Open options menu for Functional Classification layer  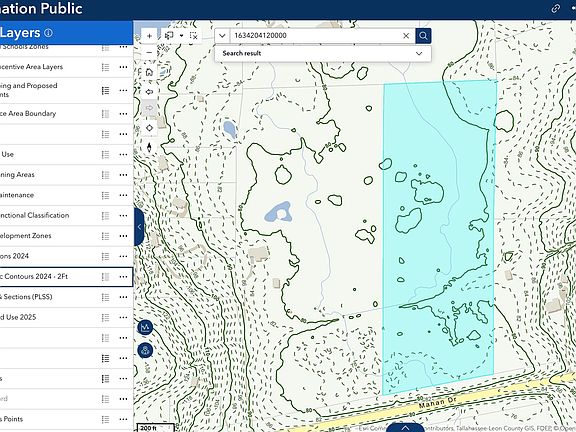pyautogui.click(x=123, y=216)
